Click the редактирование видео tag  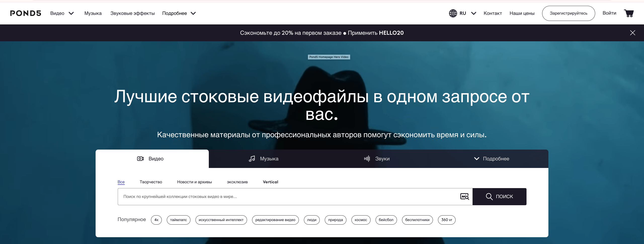point(275,220)
